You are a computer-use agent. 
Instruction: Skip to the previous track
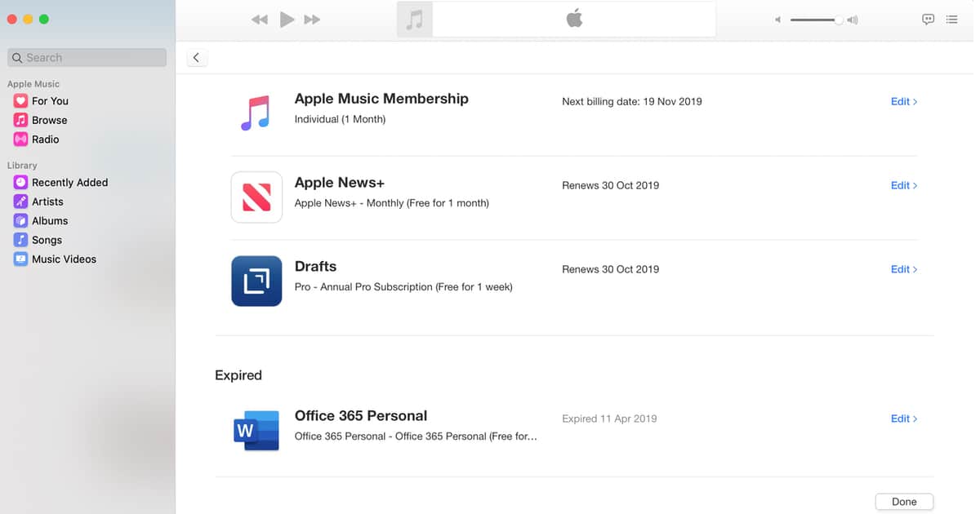click(260, 20)
